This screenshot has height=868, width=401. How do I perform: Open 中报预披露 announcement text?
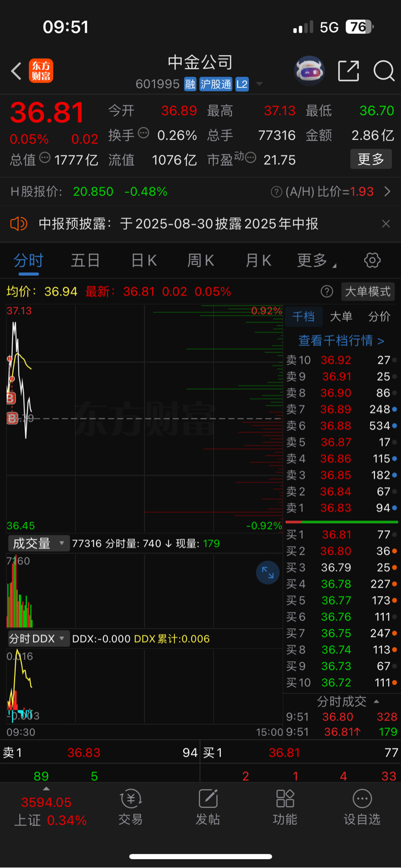pos(179,224)
